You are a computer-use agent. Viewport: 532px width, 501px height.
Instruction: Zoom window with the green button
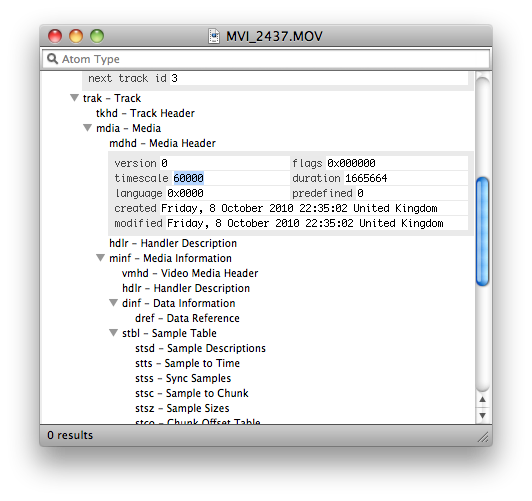[x=97, y=36]
